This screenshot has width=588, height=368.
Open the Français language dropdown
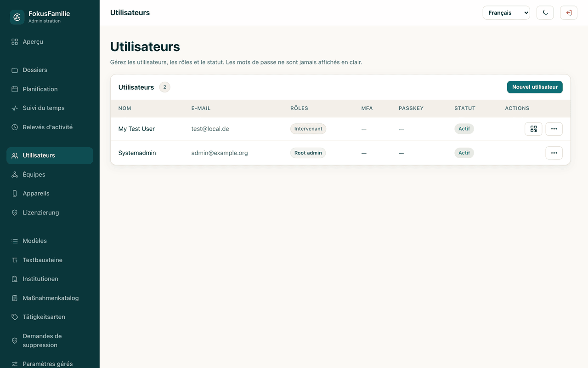[x=506, y=13]
